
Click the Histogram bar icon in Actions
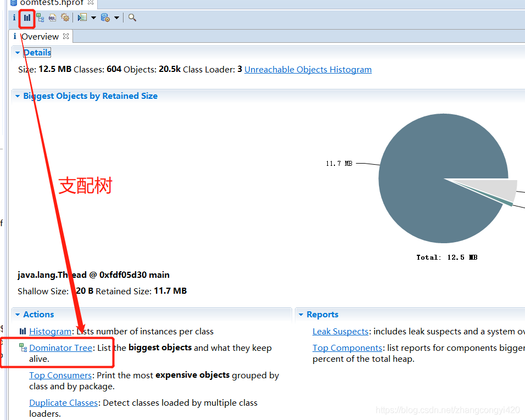tap(23, 331)
